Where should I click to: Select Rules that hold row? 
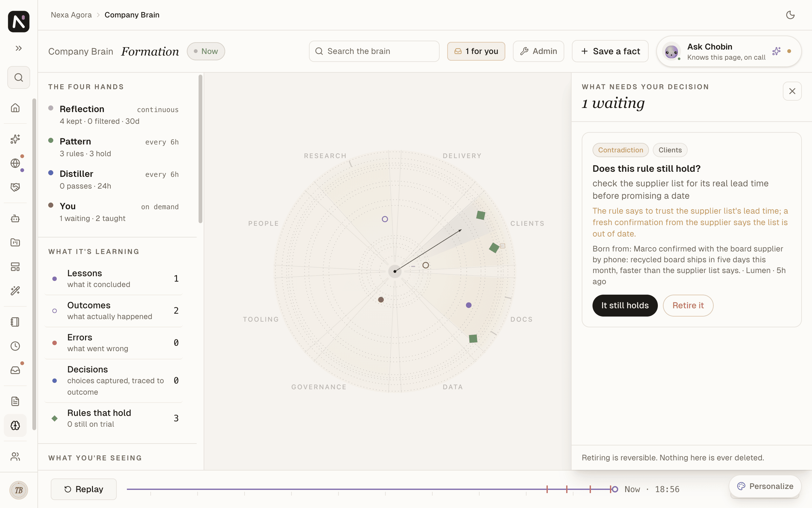point(114,418)
